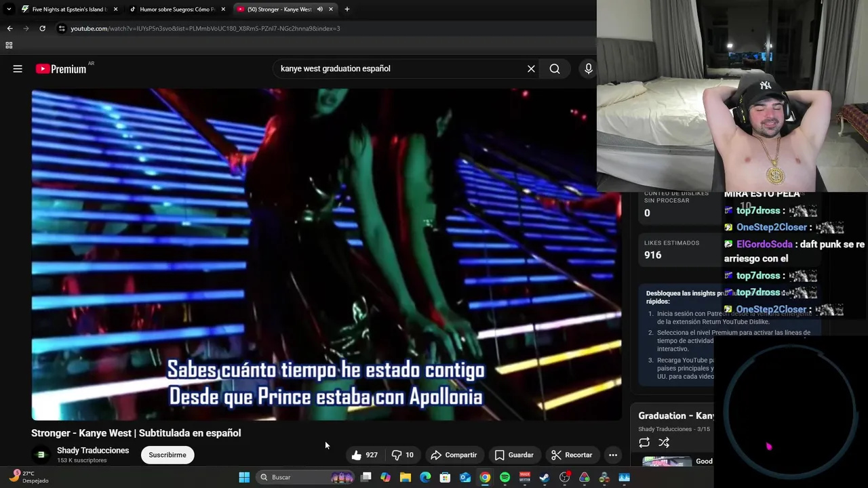Reload the page
Screen dimensions: 868x488
point(42,28)
